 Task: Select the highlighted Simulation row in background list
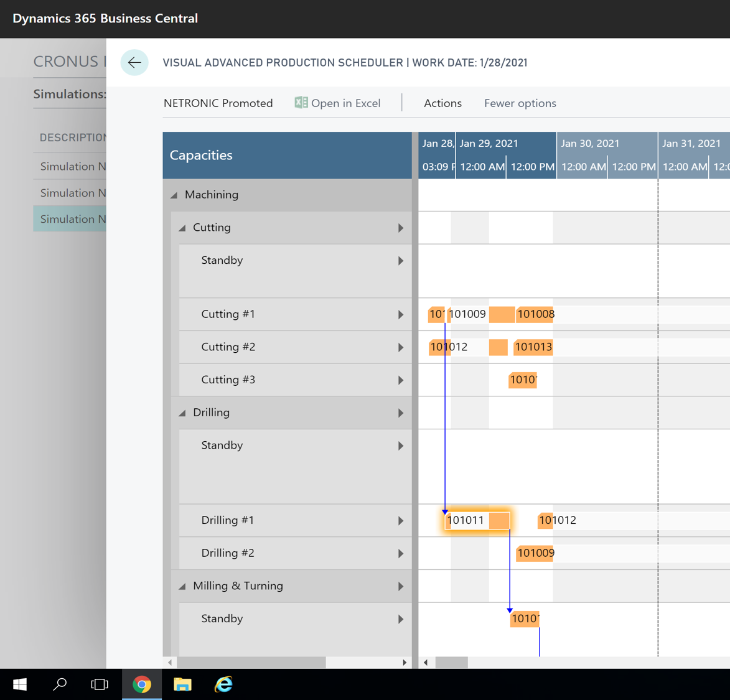tap(70, 219)
